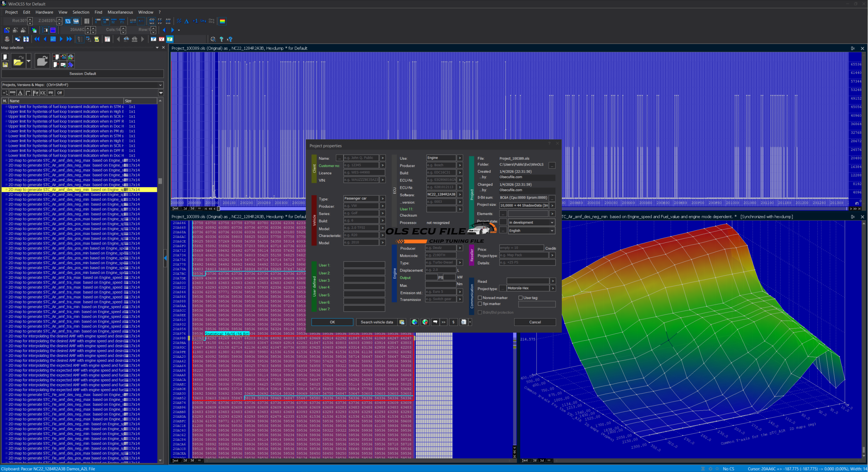Click the blue puzzle piece plugin icon
The image size is (868, 472).
71,64
